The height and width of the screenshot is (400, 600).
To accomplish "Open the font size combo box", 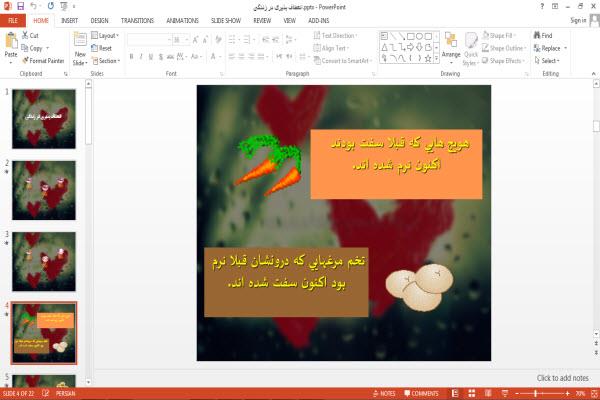I will tap(181, 40).
